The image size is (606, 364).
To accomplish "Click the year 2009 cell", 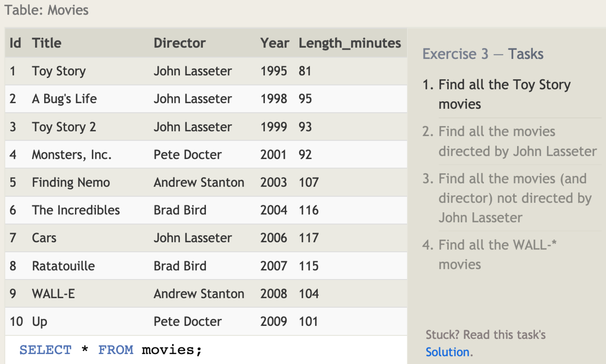I will coord(273,322).
